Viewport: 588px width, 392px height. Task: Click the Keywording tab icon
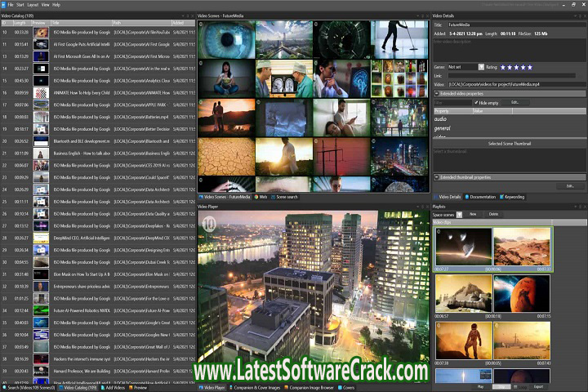pos(502,197)
